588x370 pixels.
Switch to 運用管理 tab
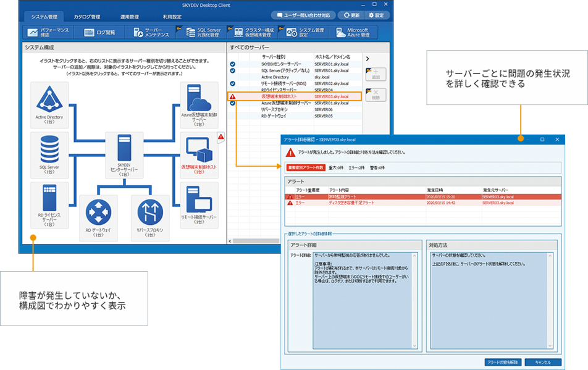tap(129, 17)
